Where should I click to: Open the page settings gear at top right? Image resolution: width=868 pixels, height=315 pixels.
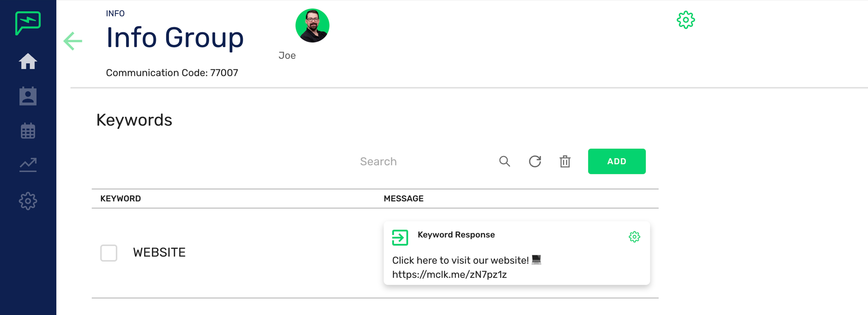coord(686,20)
